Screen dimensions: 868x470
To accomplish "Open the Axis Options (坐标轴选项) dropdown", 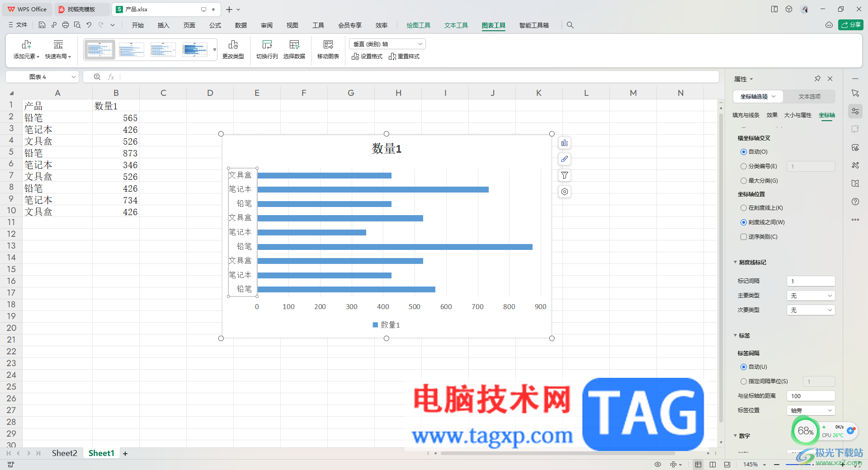I will [758, 96].
